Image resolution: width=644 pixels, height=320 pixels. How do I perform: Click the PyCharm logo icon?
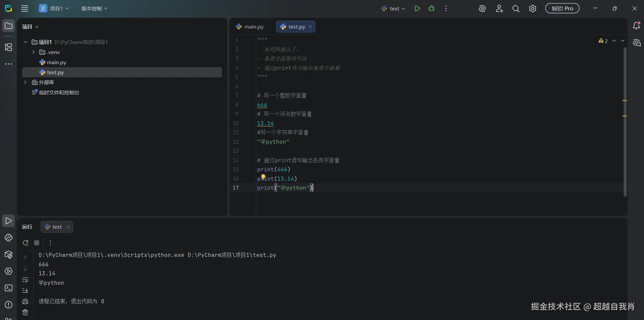click(8, 8)
